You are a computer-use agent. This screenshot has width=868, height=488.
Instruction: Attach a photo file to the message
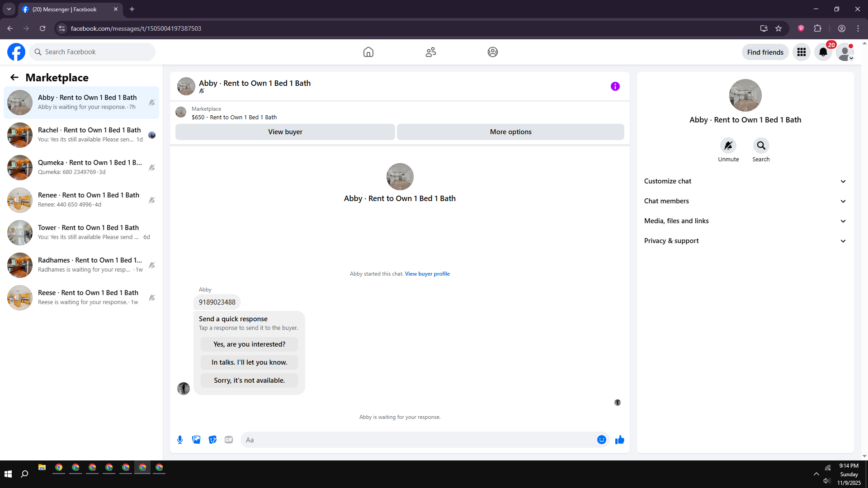point(196,440)
